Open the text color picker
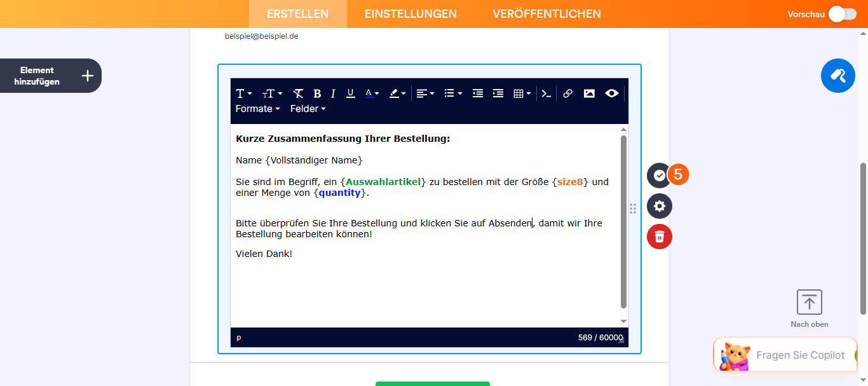 click(x=372, y=93)
